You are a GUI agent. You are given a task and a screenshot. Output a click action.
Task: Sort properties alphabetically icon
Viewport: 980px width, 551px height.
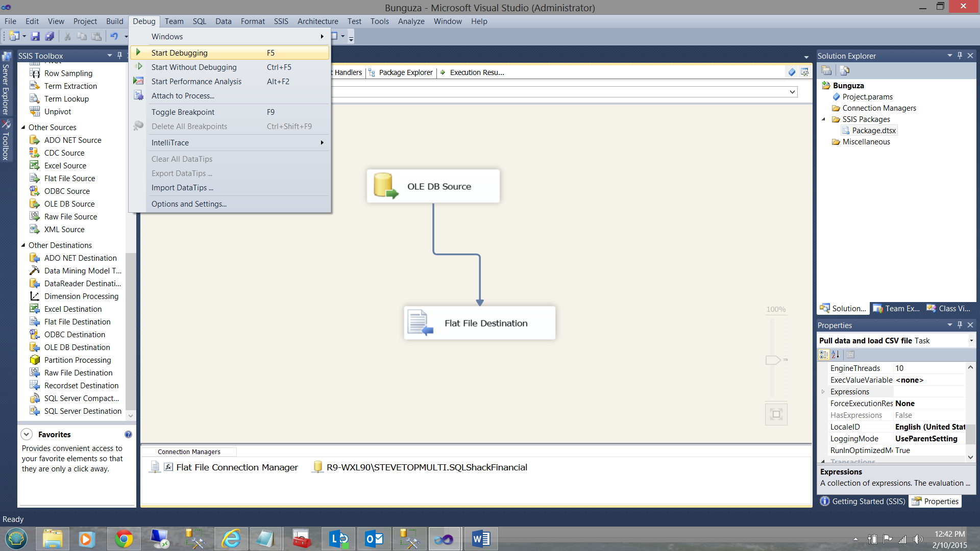point(836,355)
